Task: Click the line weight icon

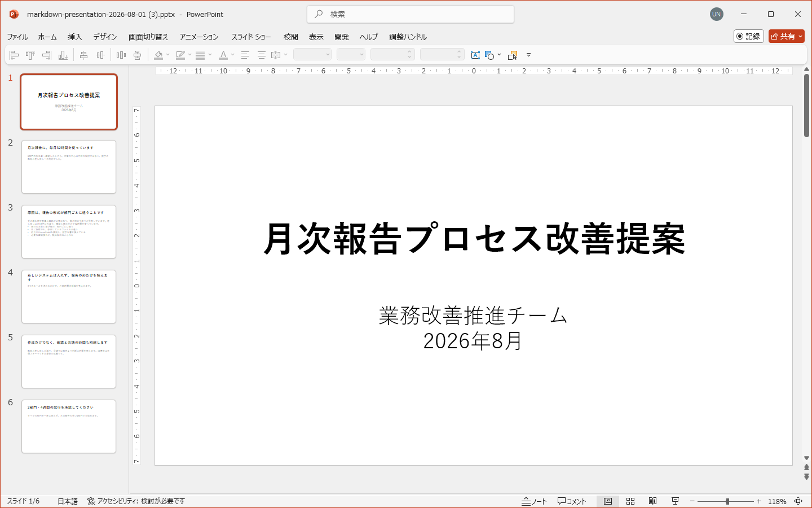Action: pos(200,55)
